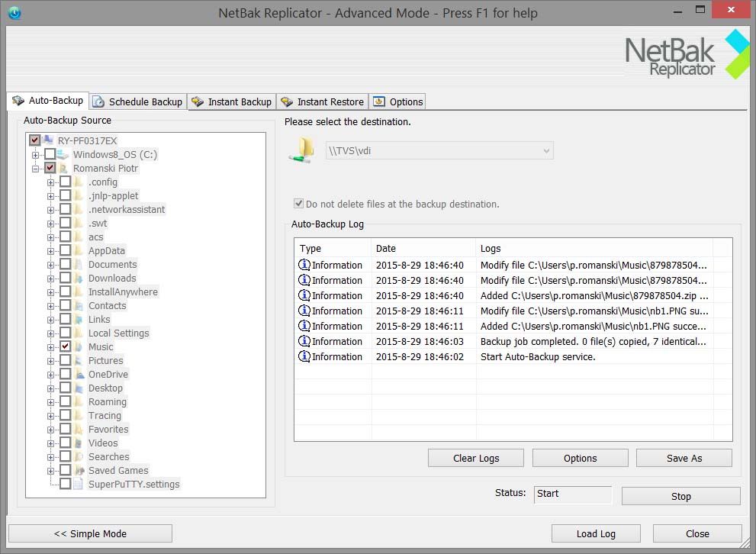This screenshot has width=756, height=554.
Task: Uncheck the Music folder checkbox
Action: [x=65, y=346]
